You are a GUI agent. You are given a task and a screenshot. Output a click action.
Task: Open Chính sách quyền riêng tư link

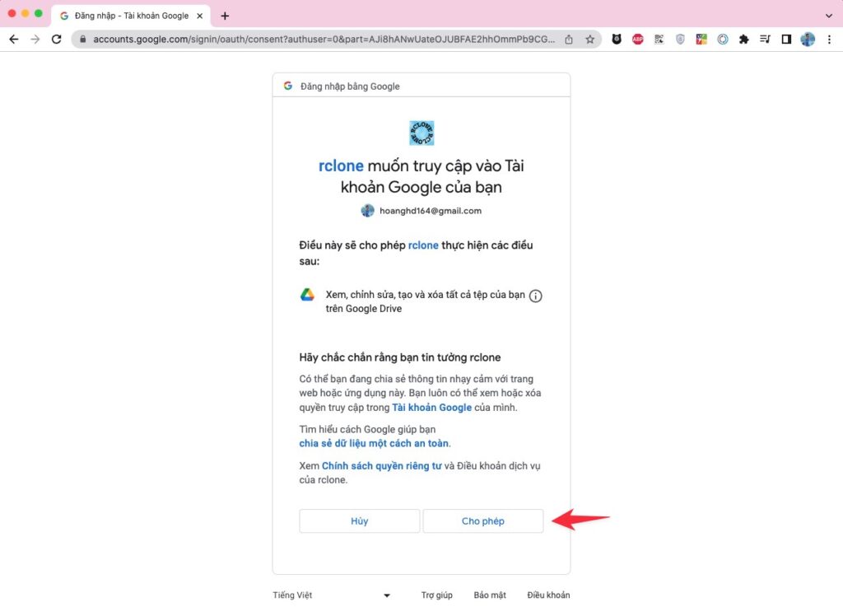click(382, 466)
